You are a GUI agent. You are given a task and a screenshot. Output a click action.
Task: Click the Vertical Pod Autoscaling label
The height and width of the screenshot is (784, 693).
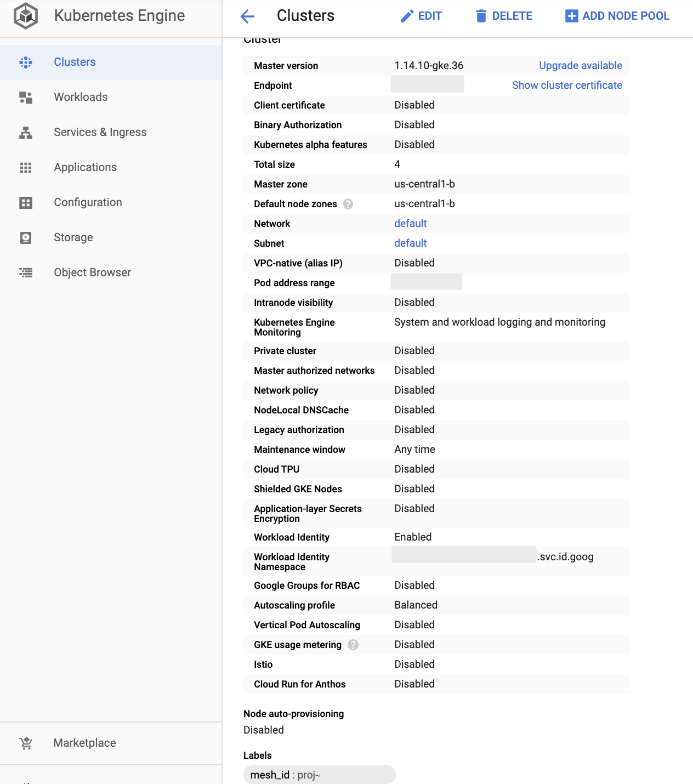click(307, 625)
